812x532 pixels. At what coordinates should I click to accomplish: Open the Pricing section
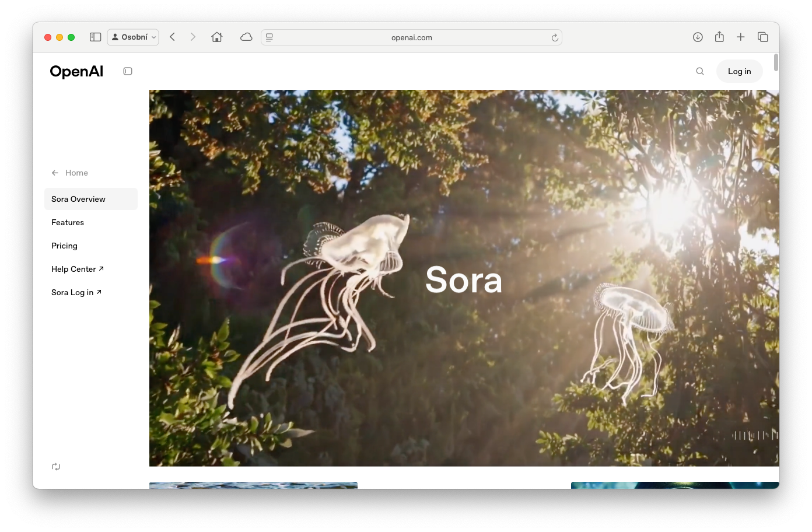(64, 246)
